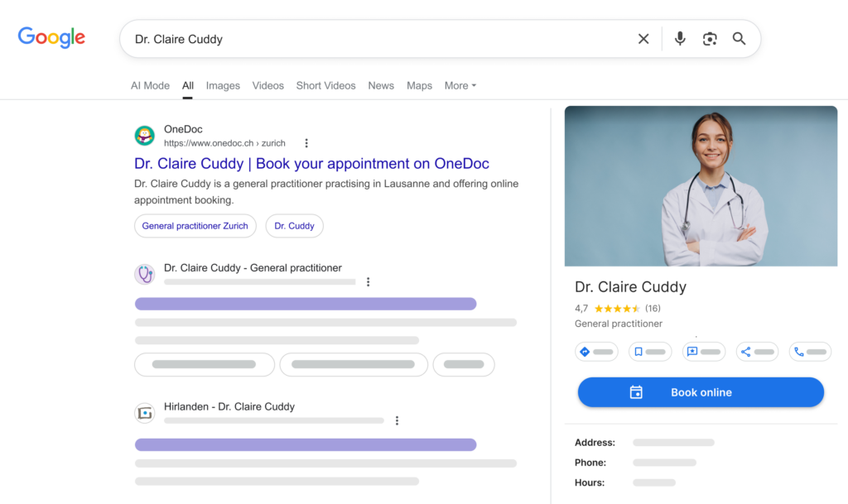Click the OneDoc site name
Screen dimensions: 848x504
click(183, 129)
